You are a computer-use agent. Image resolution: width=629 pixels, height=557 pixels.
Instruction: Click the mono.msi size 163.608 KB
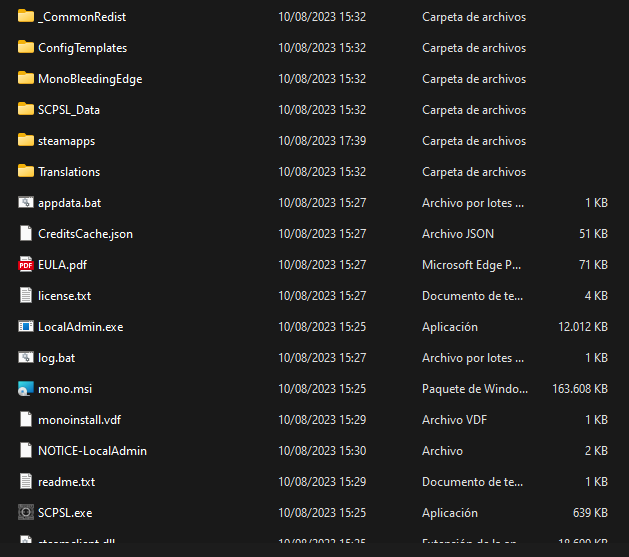[580, 389]
